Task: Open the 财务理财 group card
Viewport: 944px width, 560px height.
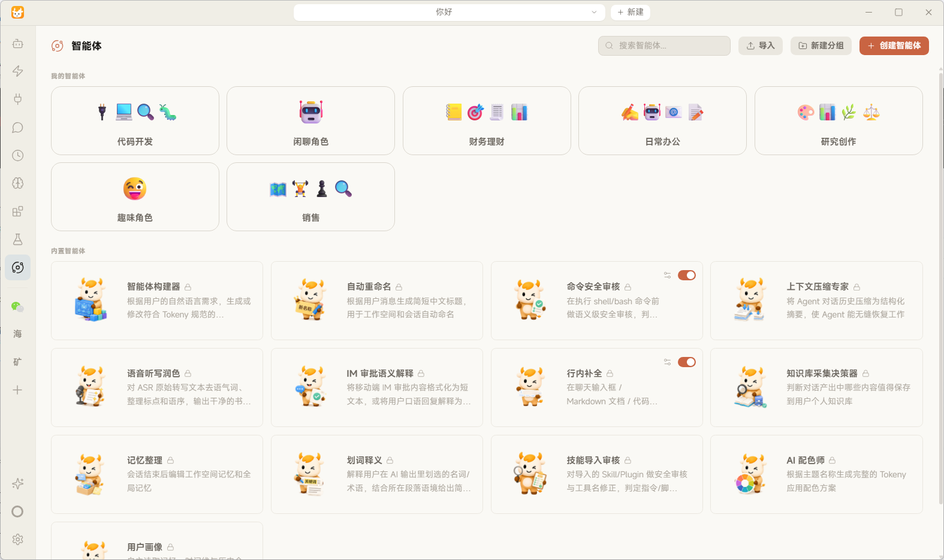Action: tap(487, 120)
